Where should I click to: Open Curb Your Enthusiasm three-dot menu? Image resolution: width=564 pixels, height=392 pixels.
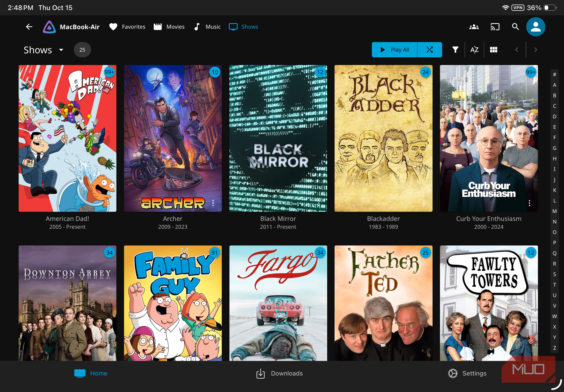[x=529, y=203]
